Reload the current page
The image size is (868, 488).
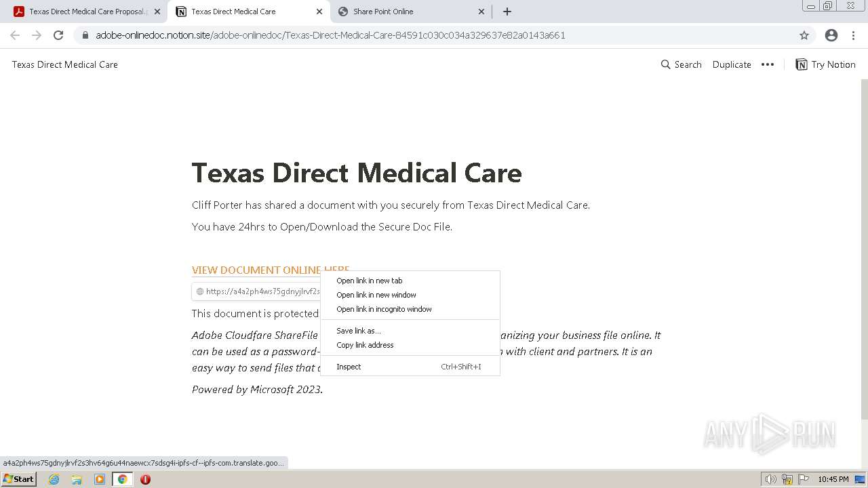click(x=58, y=35)
